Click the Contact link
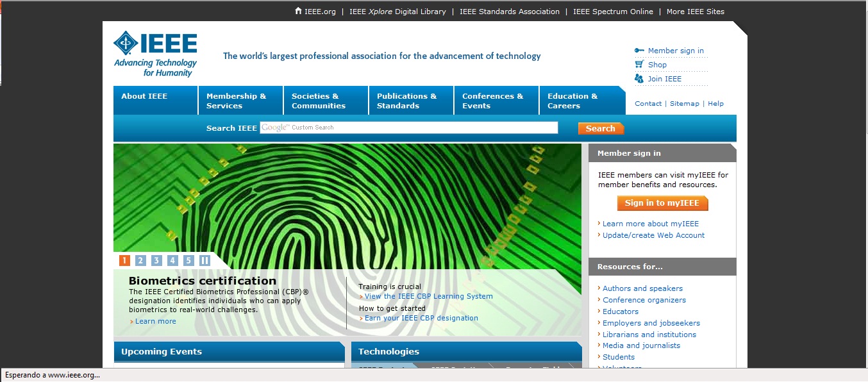 pyautogui.click(x=648, y=103)
